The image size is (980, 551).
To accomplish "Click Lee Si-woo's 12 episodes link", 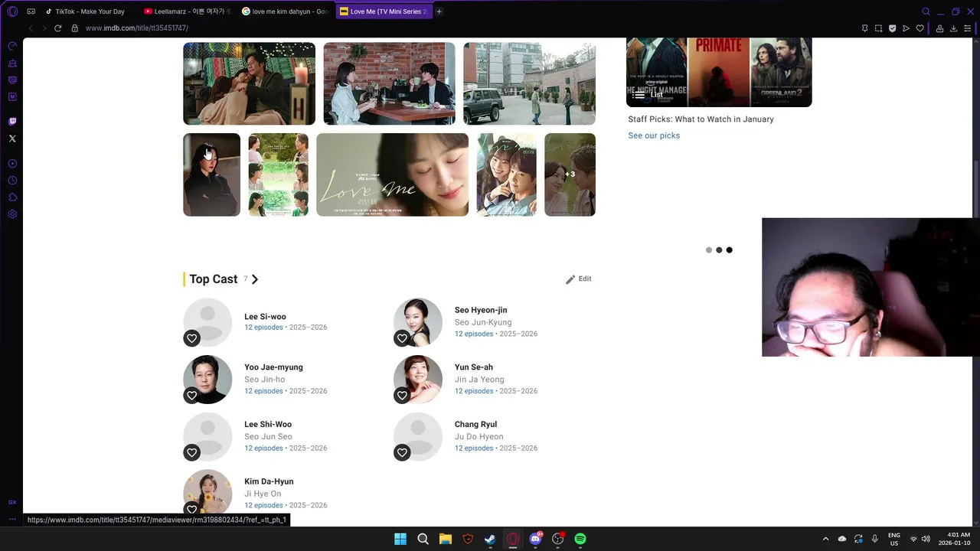I will (263, 328).
